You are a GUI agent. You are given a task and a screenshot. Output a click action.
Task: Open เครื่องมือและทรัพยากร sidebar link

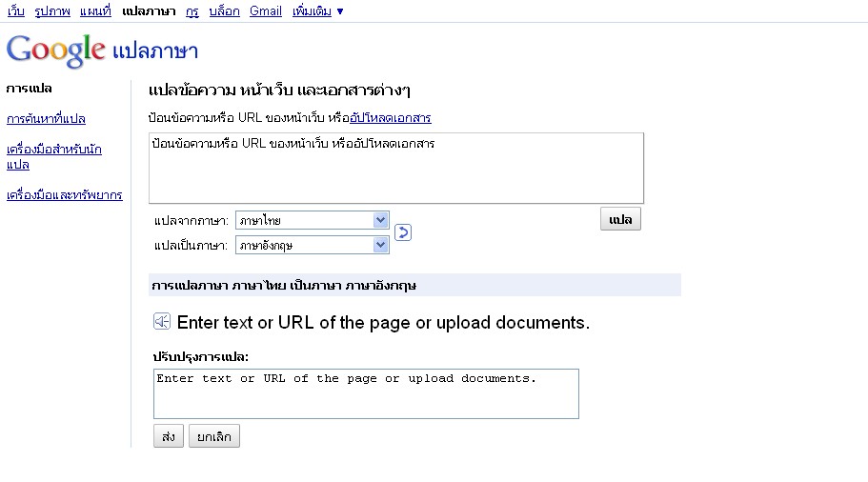(64, 195)
